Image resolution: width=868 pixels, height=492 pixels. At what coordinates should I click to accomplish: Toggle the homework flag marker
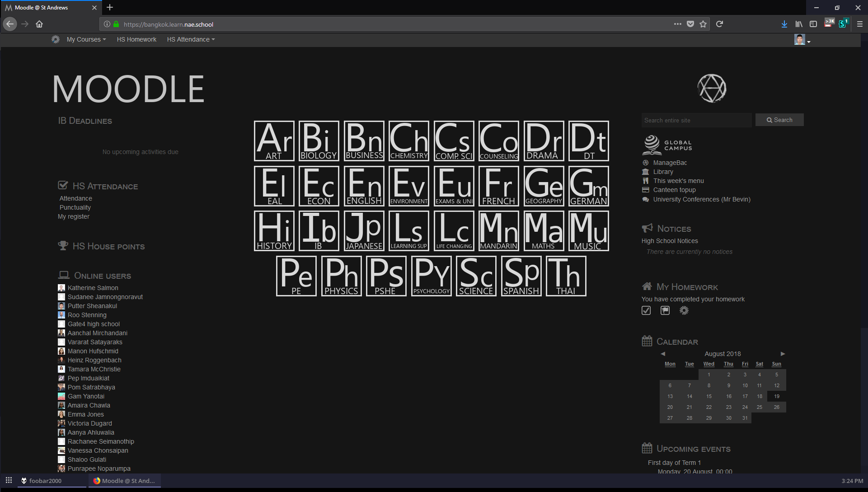665,310
